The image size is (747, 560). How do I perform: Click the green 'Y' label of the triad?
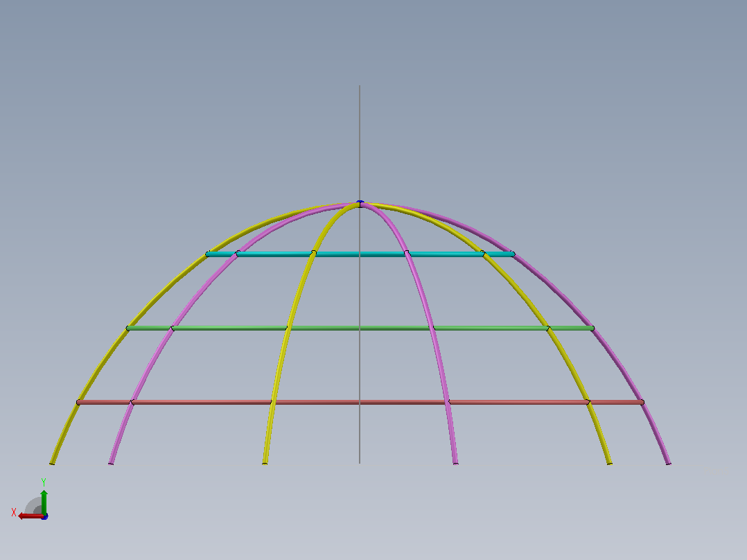click(44, 482)
